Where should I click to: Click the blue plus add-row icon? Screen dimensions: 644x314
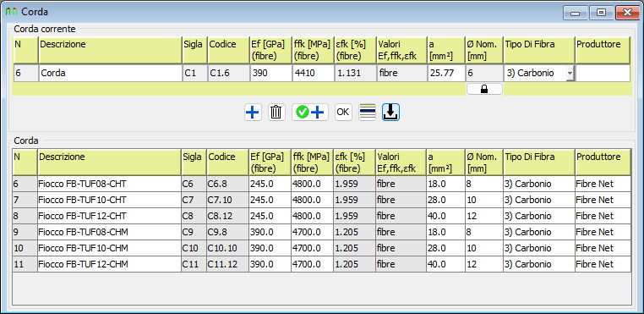click(253, 112)
